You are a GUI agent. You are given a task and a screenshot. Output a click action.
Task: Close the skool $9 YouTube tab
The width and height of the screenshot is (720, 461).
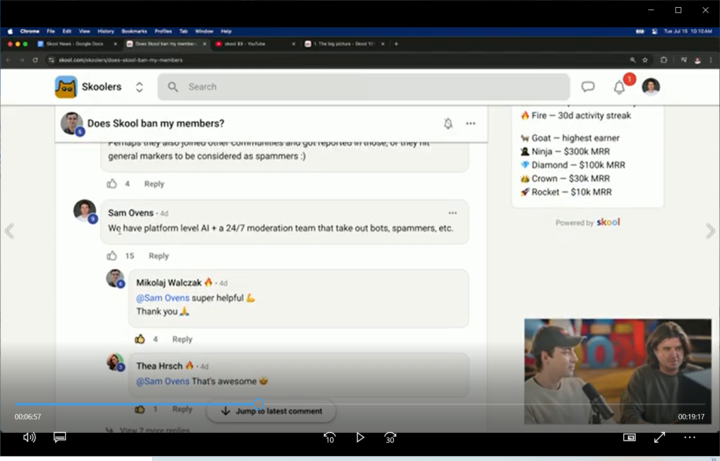click(x=293, y=44)
